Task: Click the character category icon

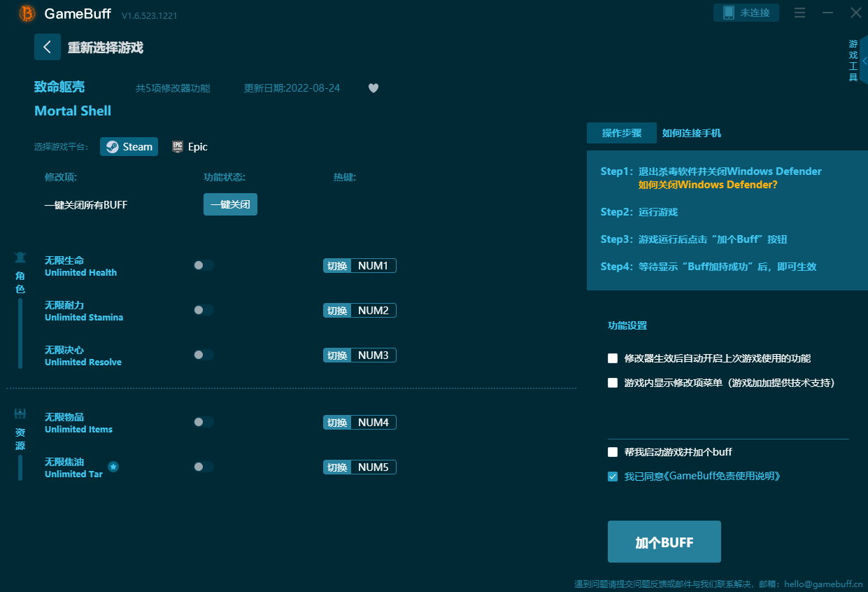Action: point(20,257)
